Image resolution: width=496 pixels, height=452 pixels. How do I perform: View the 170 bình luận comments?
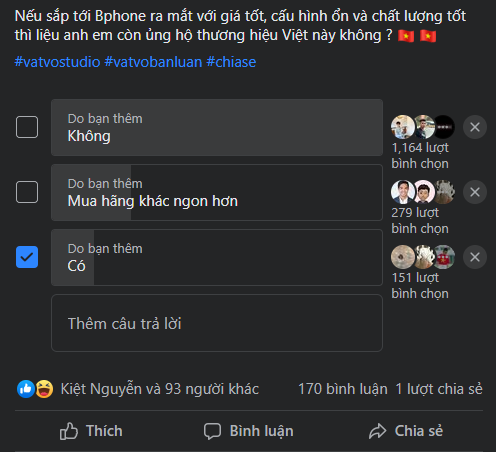coord(343,389)
